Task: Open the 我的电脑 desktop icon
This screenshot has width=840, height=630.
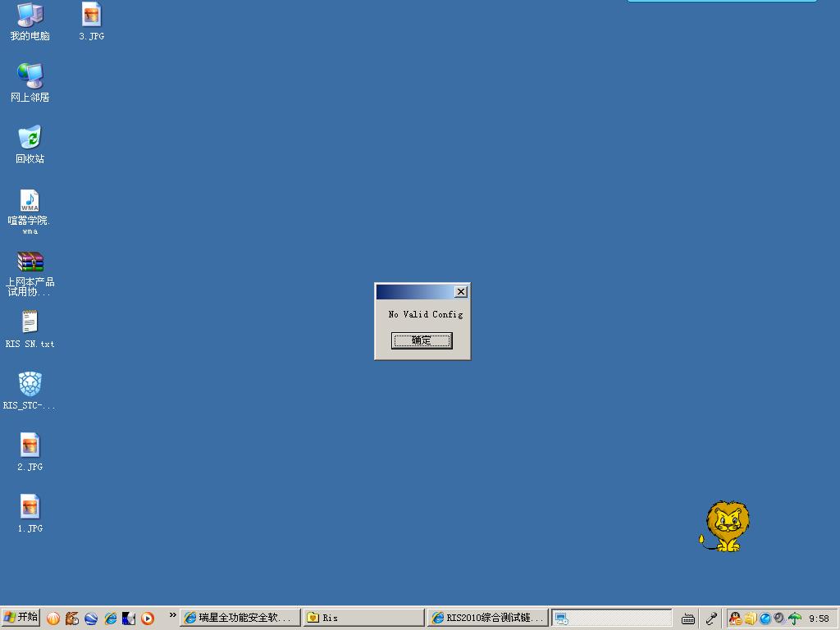Action: [30, 21]
